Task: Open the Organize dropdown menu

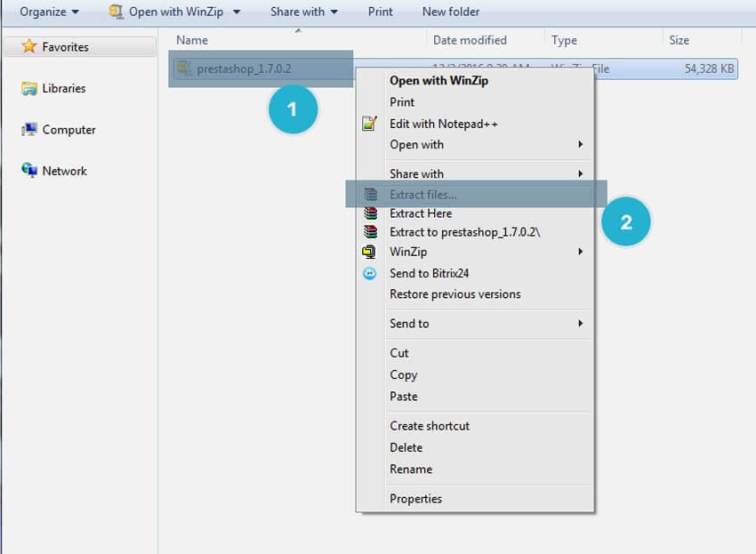Action: (x=49, y=12)
